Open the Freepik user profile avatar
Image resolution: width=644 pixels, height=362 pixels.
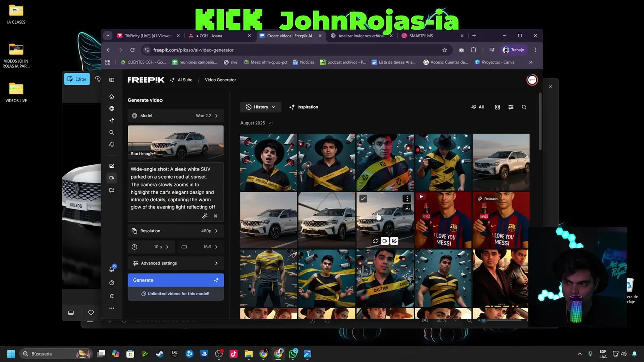coord(532,80)
